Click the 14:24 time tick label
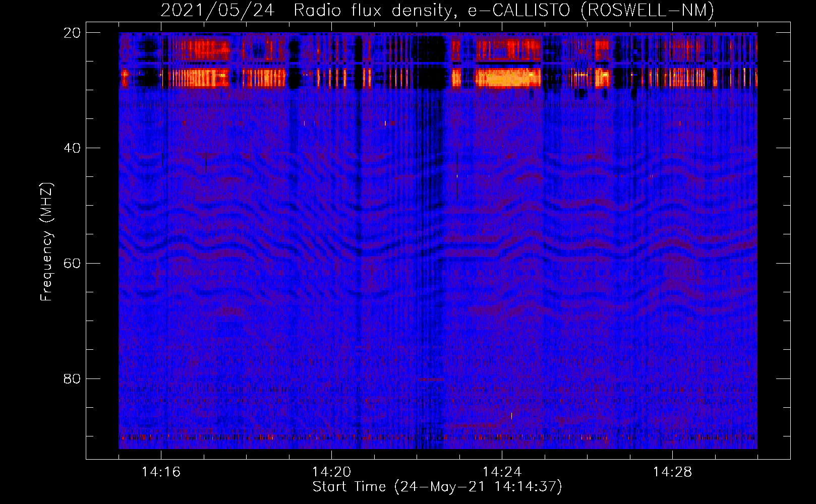Viewport: 816px width, 504px height. click(502, 472)
